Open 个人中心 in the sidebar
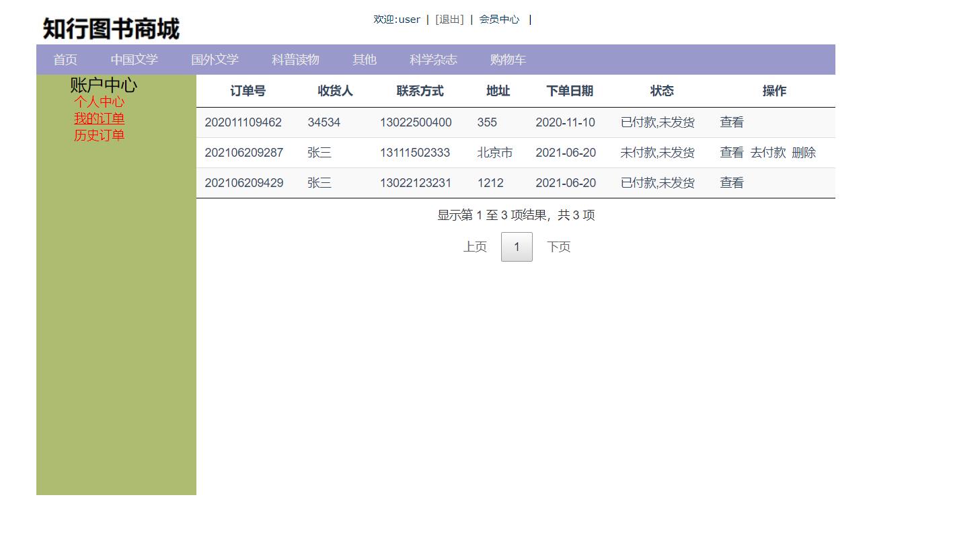This screenshot has height=557, width=980. [x=99, y=102]
